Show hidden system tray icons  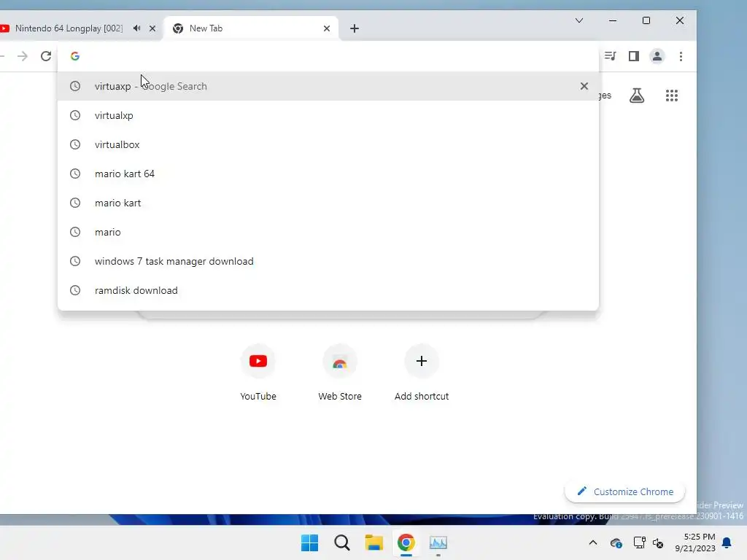click(x=592, y=542)
